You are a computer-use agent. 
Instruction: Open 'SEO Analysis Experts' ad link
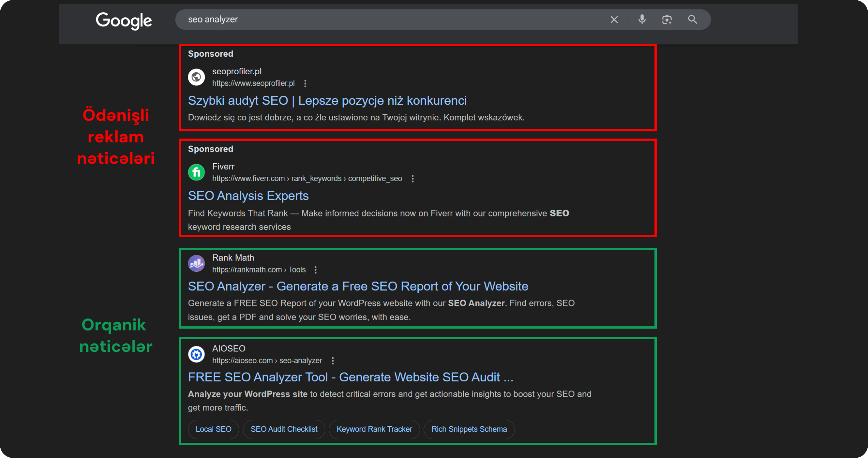[x=248, y=196]
